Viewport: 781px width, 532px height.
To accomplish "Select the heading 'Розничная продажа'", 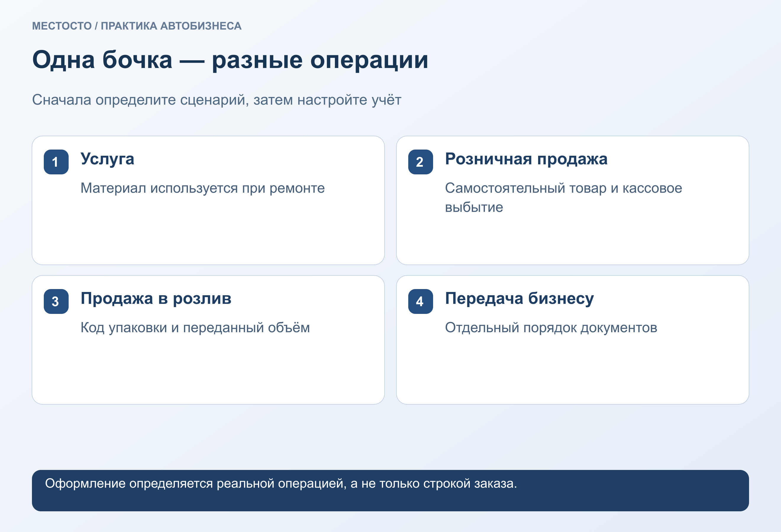I will (526, 159).
